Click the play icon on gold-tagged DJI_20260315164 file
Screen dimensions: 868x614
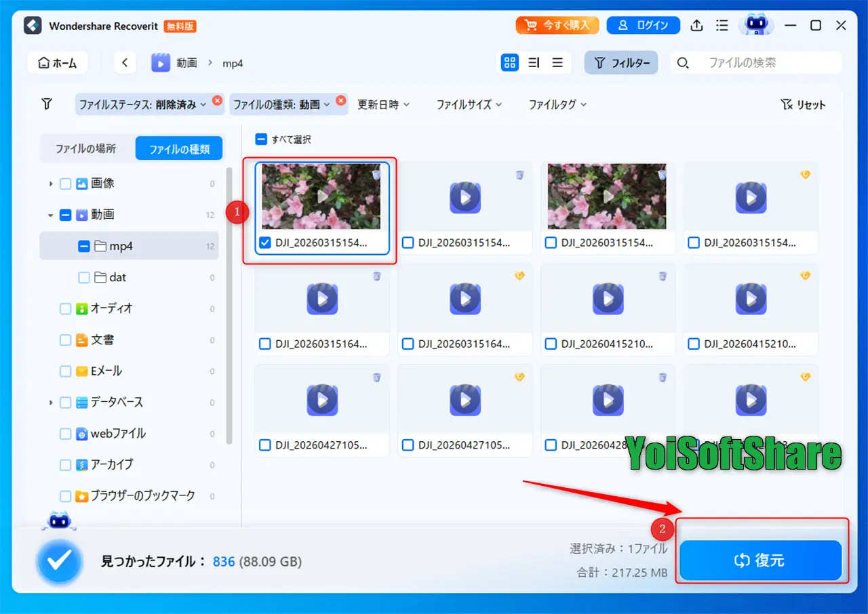[465, 299]
